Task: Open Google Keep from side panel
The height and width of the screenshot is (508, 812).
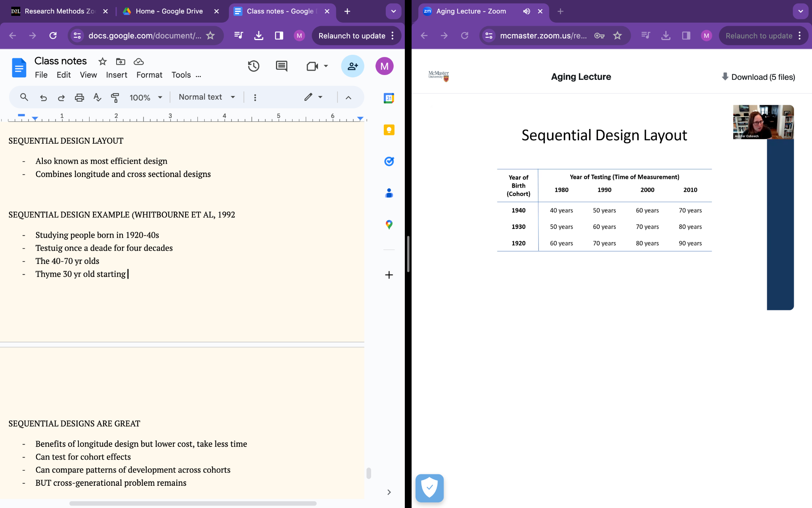Action: (x=389, y=130)
